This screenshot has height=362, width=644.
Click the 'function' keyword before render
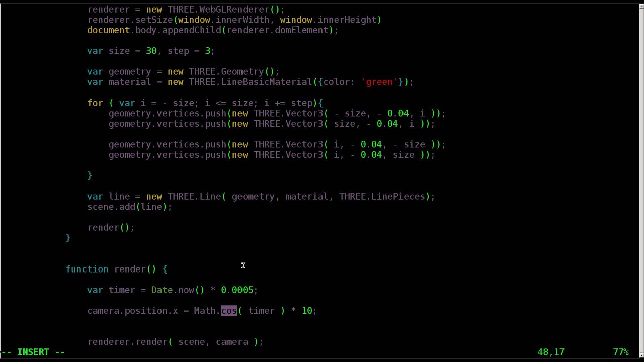click(87, 269)
